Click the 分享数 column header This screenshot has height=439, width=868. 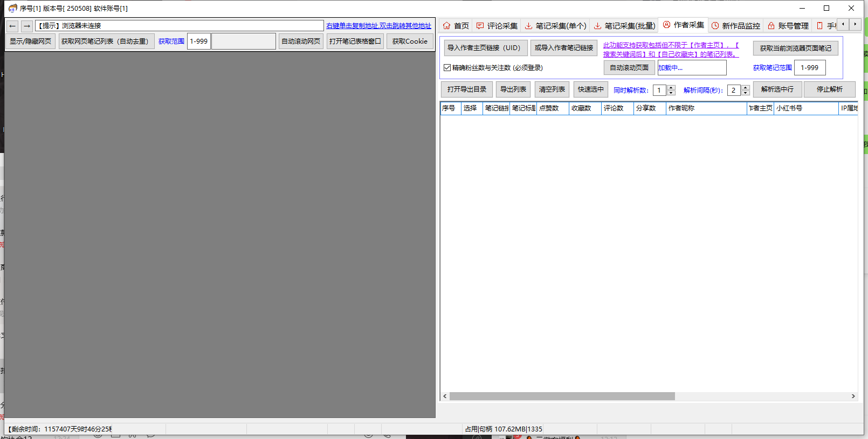point(650,108)
